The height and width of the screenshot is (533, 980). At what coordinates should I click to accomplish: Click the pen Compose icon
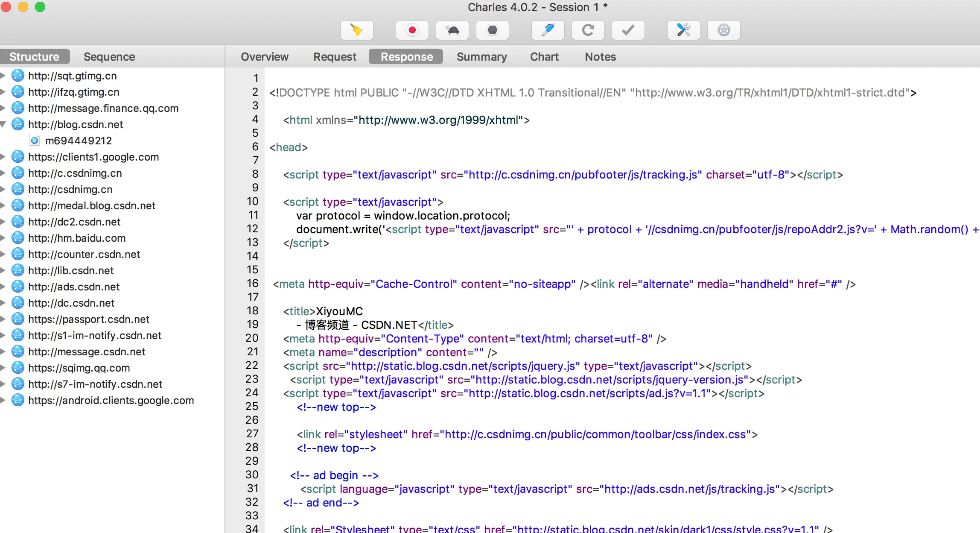click(x=548, y=30)
